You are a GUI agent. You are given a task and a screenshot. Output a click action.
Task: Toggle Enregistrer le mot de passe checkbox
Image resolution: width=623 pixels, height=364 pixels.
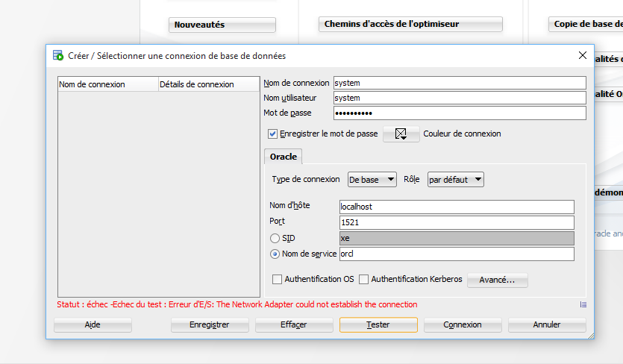tap(272, 134)
